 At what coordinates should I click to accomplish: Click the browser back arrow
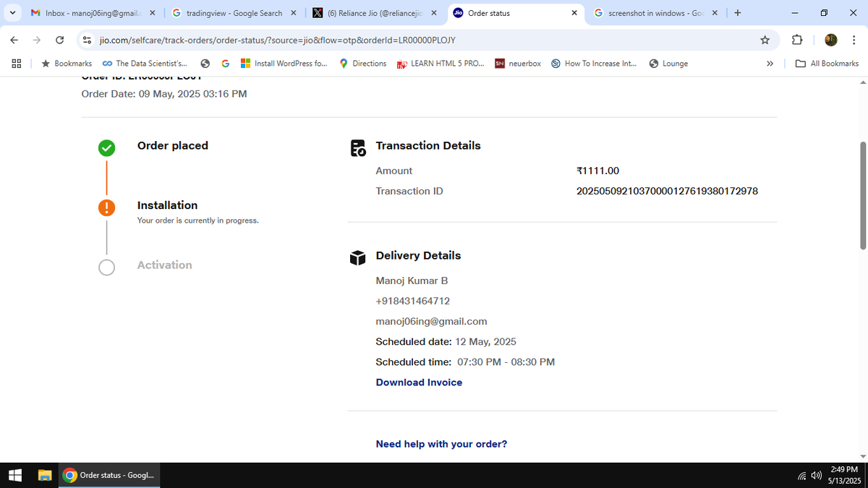(14, 40)
